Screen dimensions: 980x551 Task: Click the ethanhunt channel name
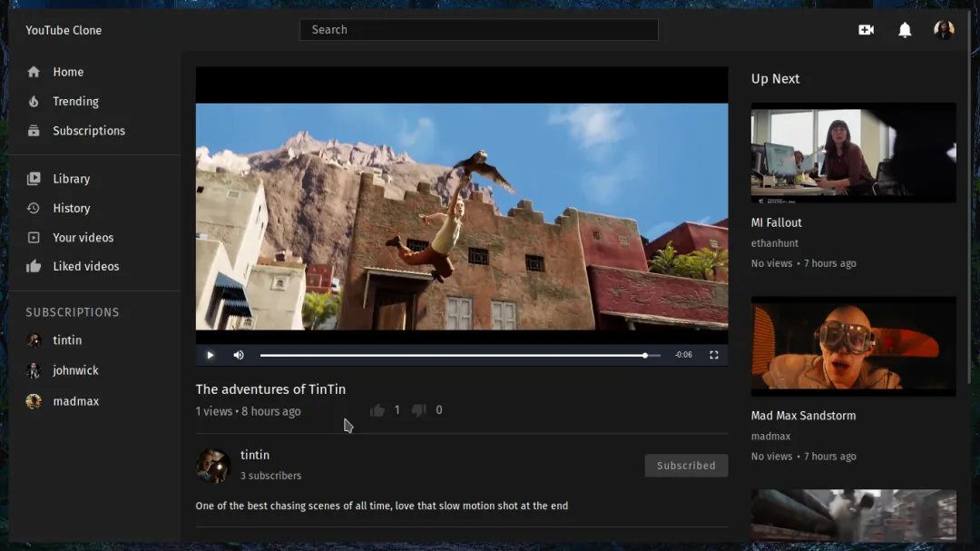point(774,243)
